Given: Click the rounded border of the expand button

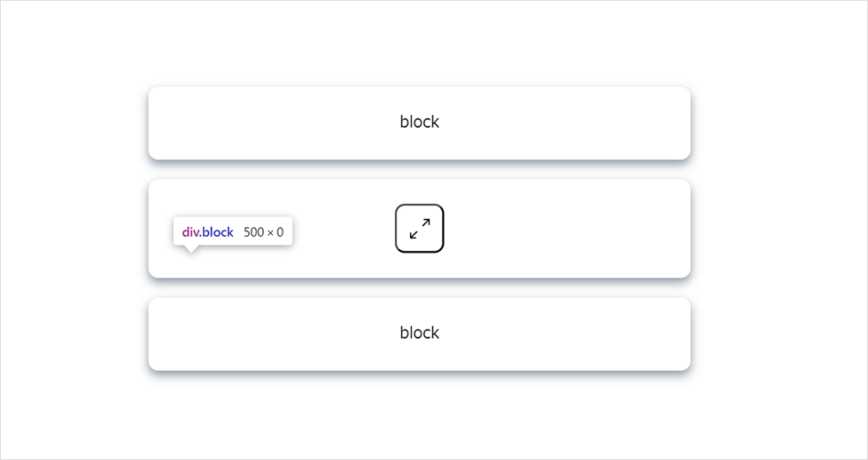Looking at the screenshot, I should pyautogui.click(x=396, y=229).
